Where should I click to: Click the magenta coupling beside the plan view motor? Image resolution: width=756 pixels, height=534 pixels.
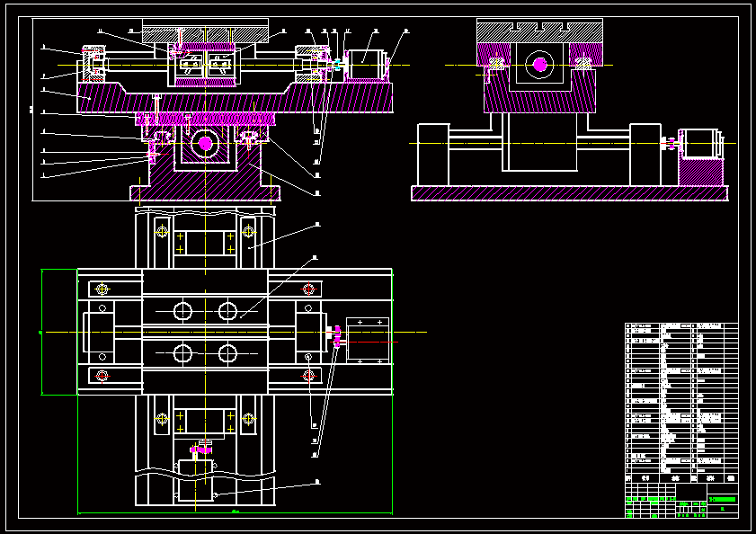[x=337, y=336]
